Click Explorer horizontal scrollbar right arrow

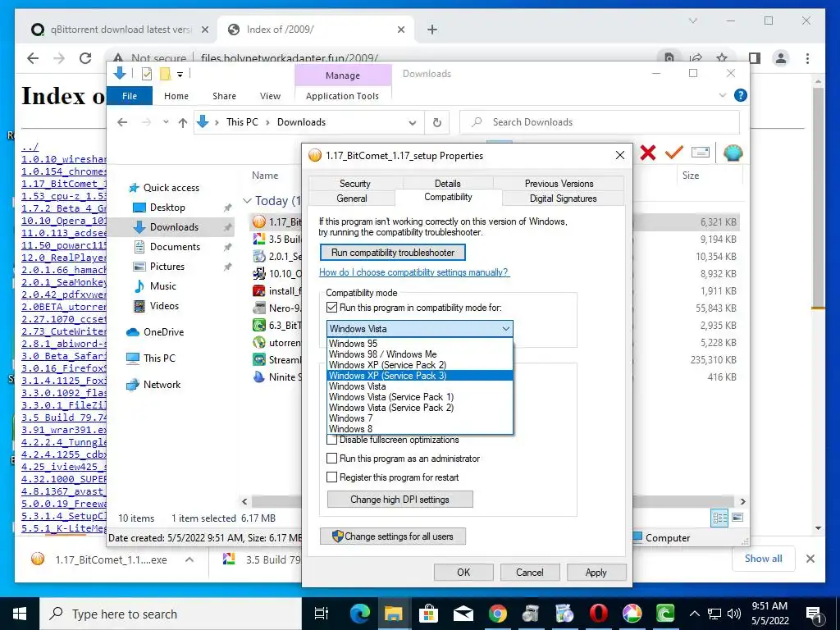(x=742, y=501)
